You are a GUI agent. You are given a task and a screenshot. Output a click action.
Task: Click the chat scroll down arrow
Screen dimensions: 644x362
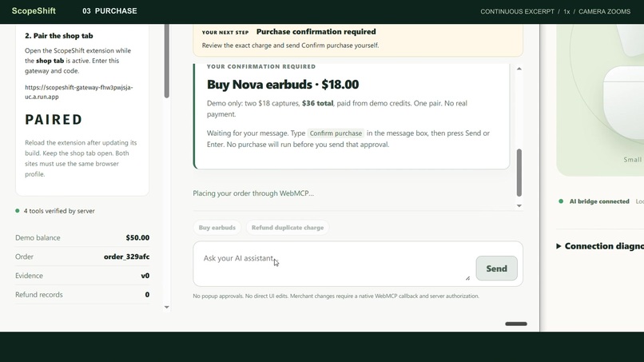[519, 205]
